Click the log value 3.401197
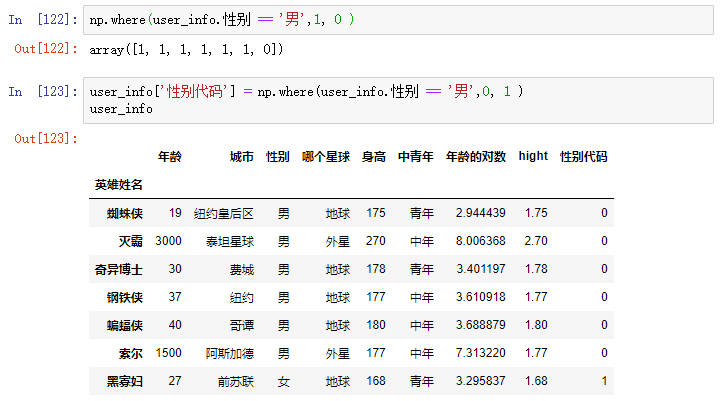This screenshot has width=724, height=401. tap(481, 269)
